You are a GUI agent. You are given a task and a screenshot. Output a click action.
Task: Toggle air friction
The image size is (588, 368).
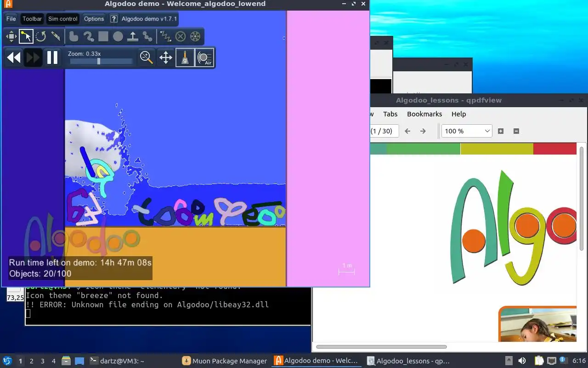click(x=204, y=57)
